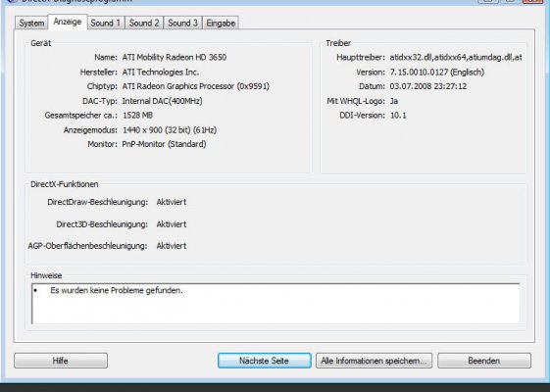Image resolution: width=550 pixels, height=392 pixels.
Task: Click Alle Informationen speichern button
Action: coord(374,361)
